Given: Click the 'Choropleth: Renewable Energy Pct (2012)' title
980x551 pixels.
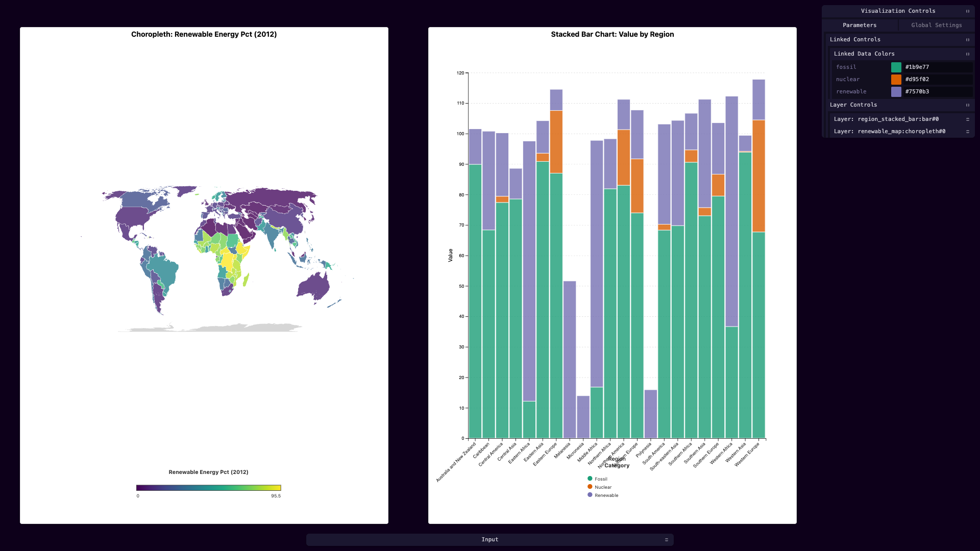Looking at the screenshot, I should click(204, 34).
